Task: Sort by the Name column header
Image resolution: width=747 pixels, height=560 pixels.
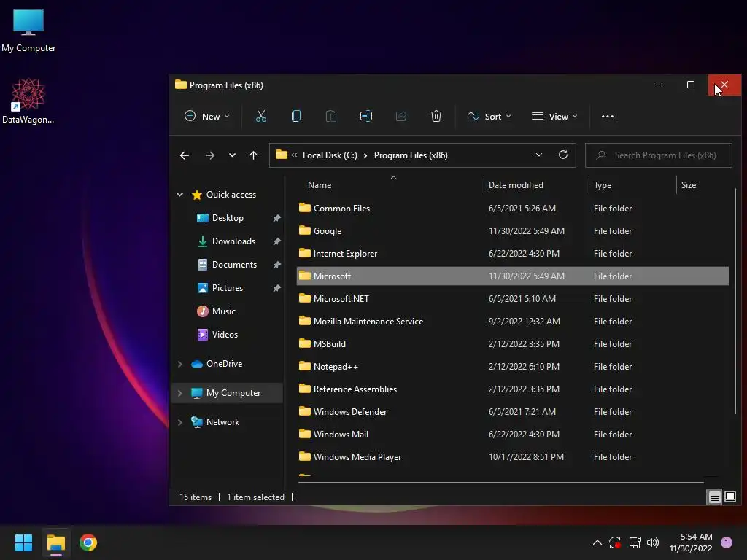Action: pos(391,184)
